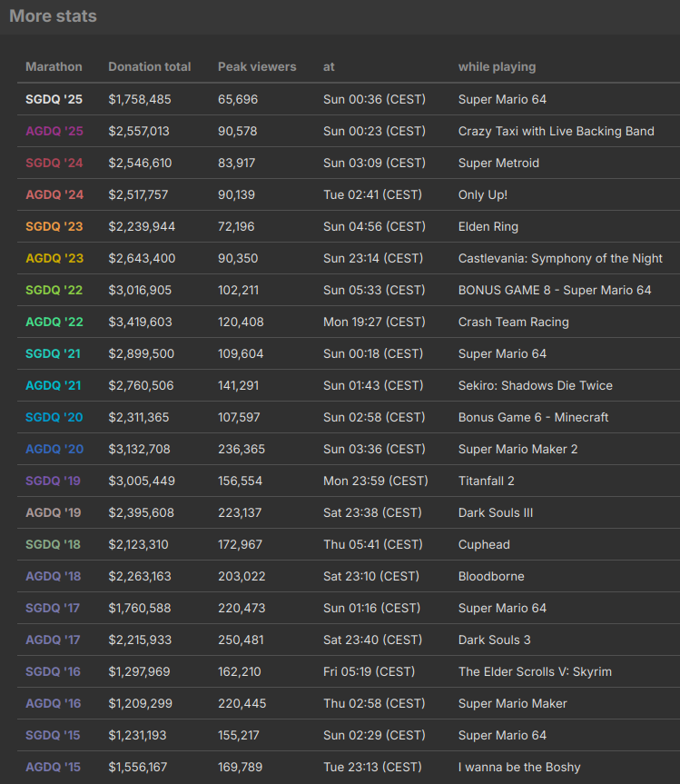Click peak viewers value 141,291
The image size is (680, 784).
point(239,385)
